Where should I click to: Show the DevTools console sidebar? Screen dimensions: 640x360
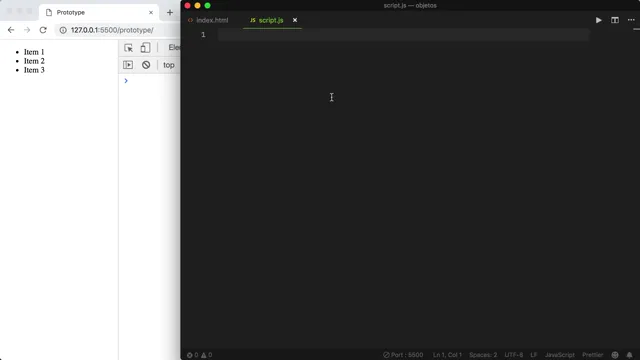(x=128, y=65)
